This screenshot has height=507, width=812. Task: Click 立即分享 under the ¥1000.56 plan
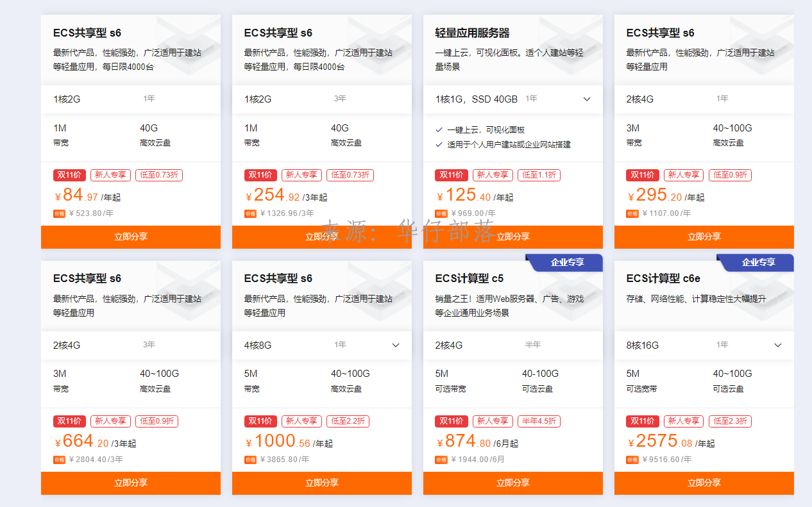coord(322,483)
